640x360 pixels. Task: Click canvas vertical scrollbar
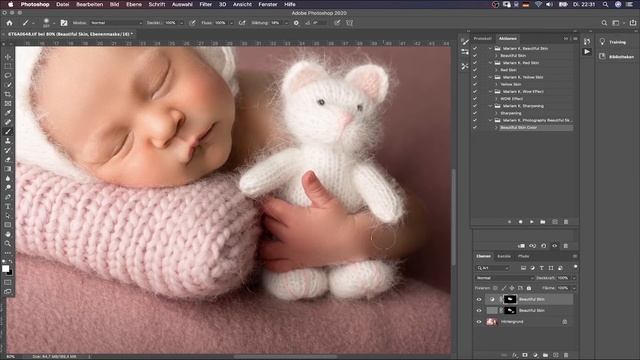click(453, 216)
